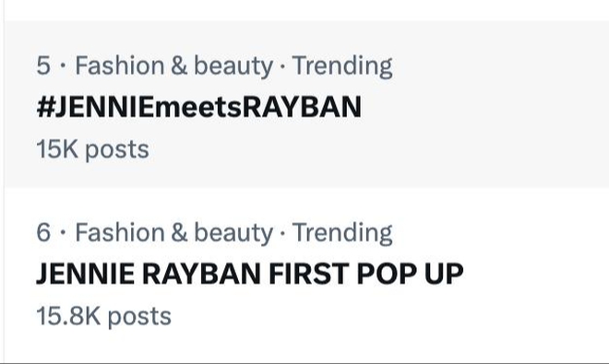Click Fashion & beauty label on trend 6
This screenshot has height=364, width=609.
point(174,233)
